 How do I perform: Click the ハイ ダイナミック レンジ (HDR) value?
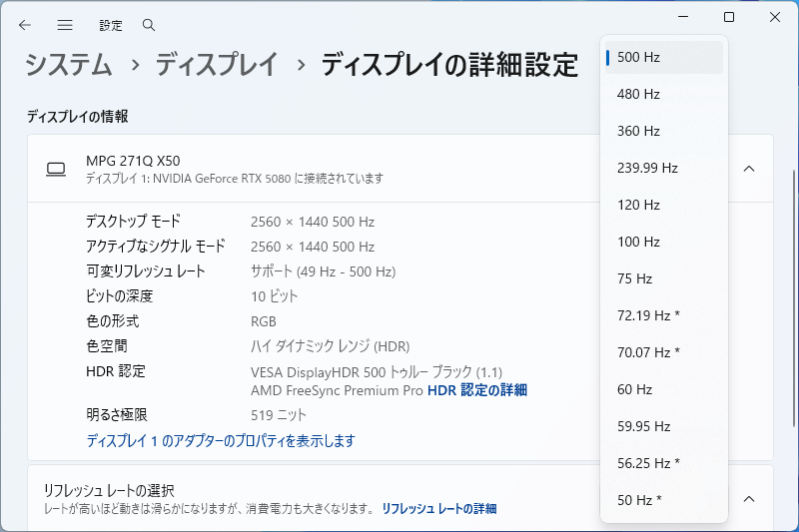[x=331, y=346]
